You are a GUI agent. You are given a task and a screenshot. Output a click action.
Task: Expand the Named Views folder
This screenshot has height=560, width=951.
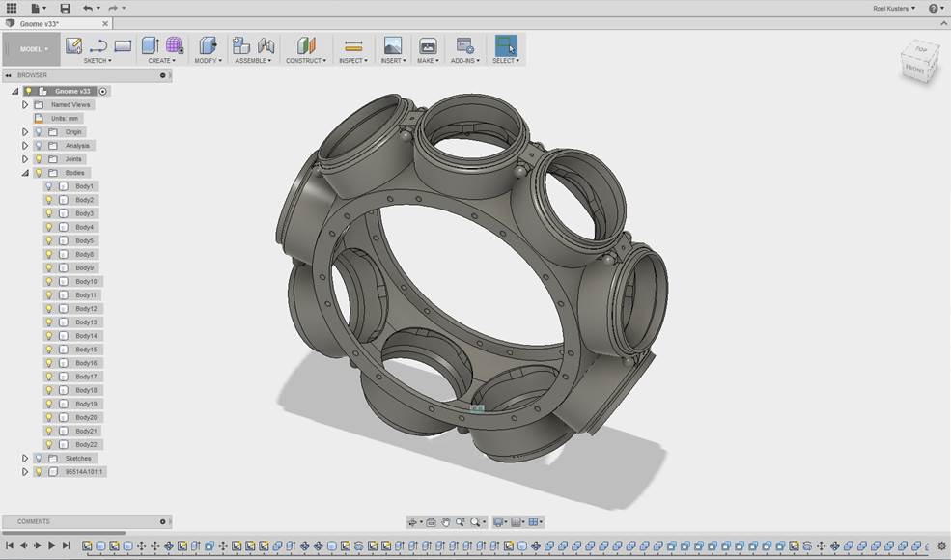[25, 105]
